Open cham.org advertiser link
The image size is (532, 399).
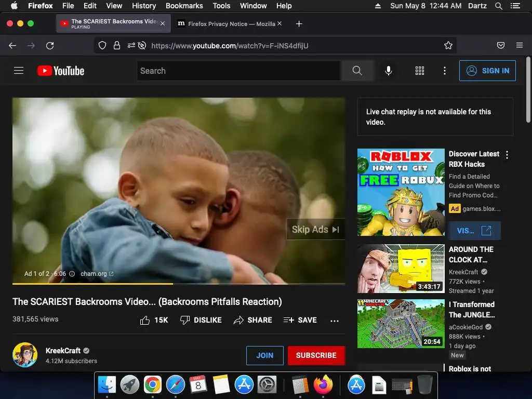97,274
